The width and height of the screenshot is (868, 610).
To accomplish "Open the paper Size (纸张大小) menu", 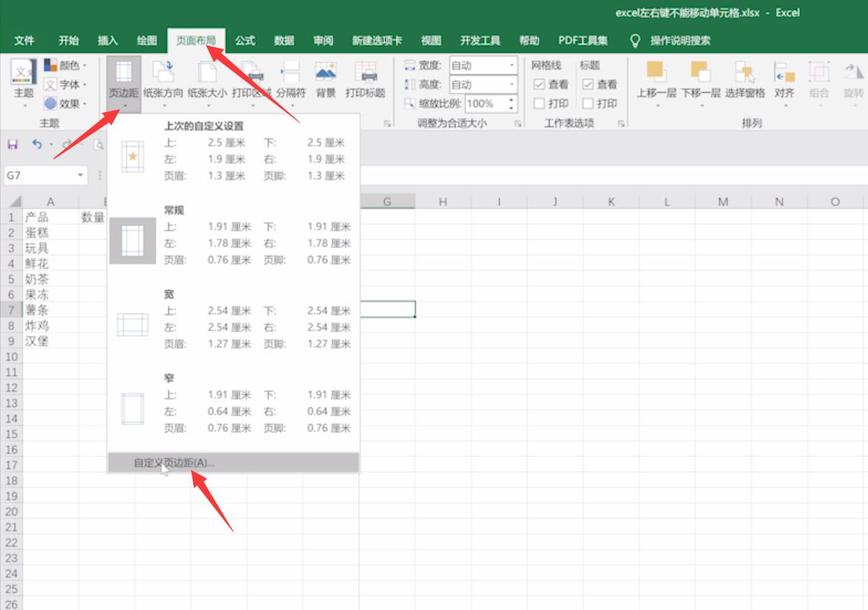I will [x=207, y=82].
